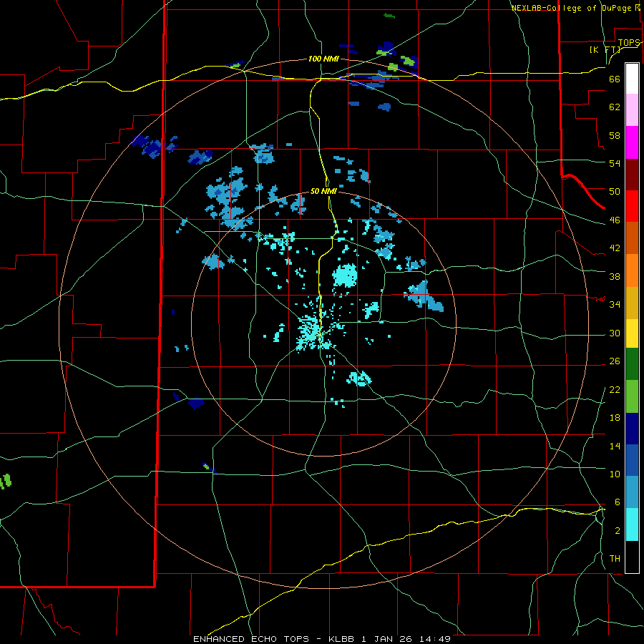Click legend value "18"

point(615,418)
